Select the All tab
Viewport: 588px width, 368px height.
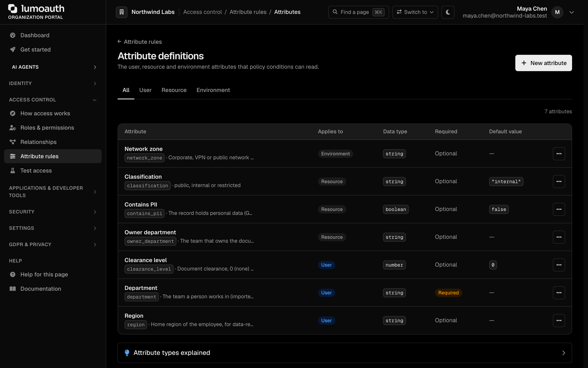[126, 90]
